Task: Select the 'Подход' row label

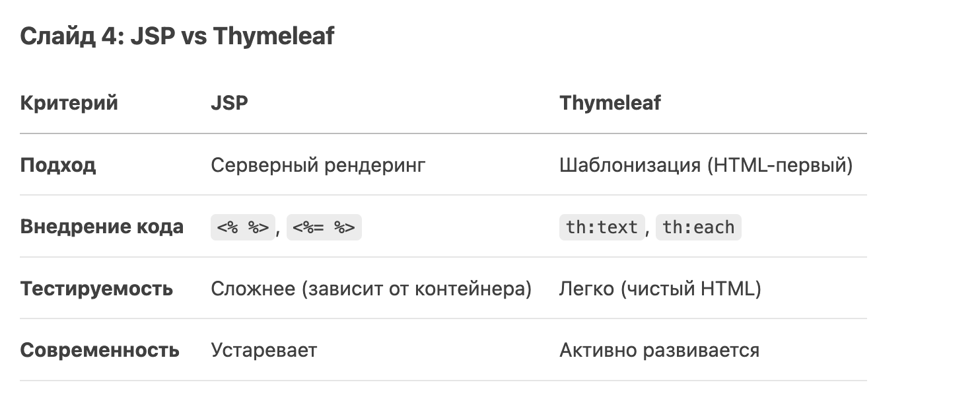Action: click(58, 165)
